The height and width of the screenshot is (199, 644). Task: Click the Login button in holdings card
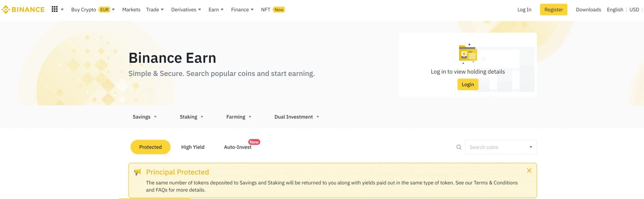tap(467, 85)
